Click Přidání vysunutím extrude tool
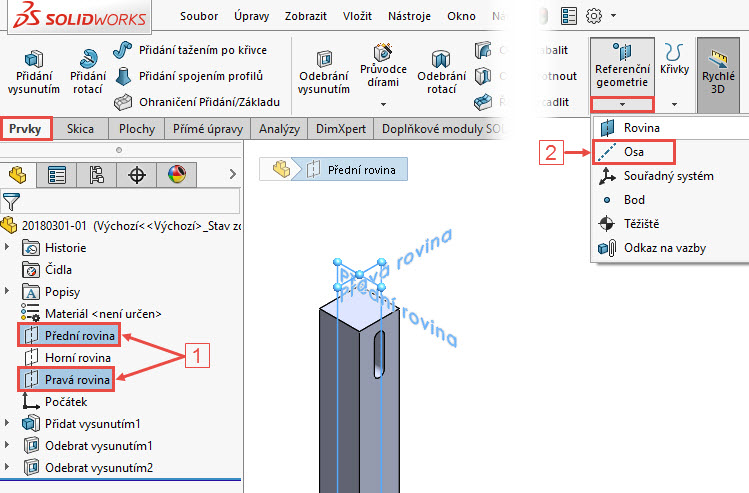Screen dimensions: 749x493 [33, 72]
